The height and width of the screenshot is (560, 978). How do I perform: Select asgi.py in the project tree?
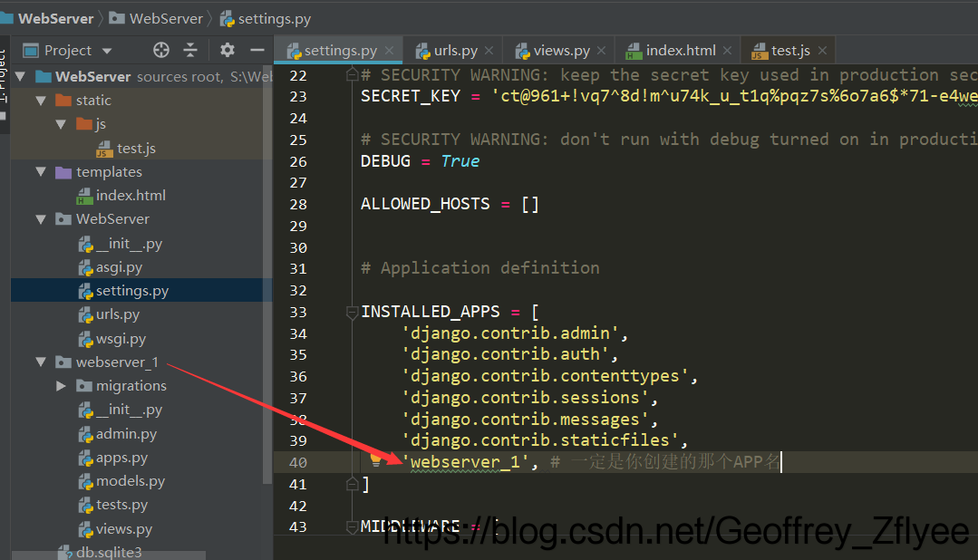coord(119,267)
